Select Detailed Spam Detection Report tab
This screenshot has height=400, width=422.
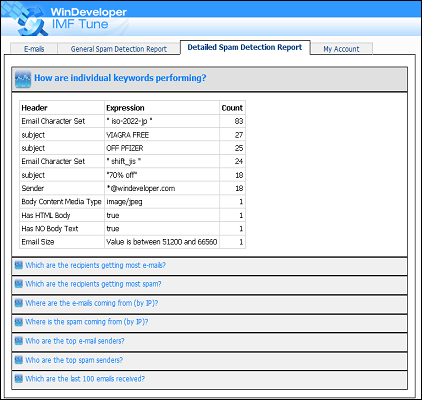point(245,47)
